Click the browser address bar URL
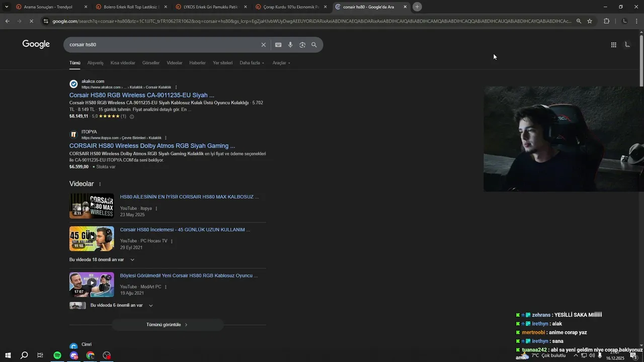644x362 pixels. [x=312, y=21]
